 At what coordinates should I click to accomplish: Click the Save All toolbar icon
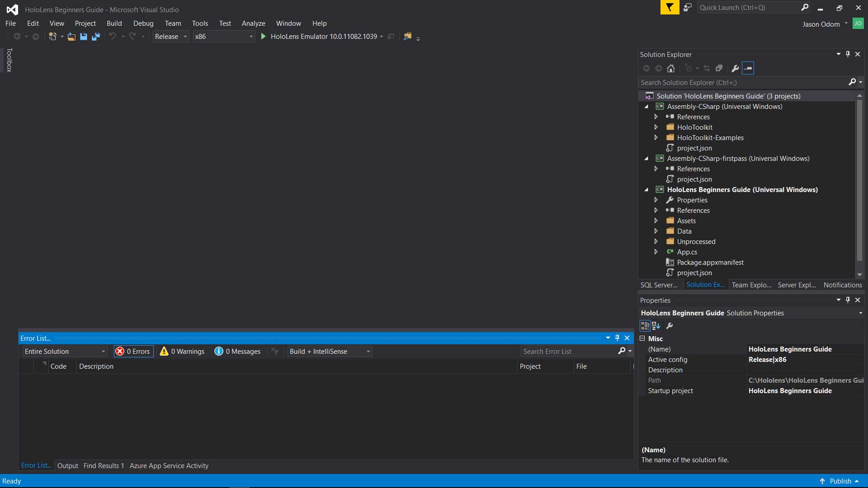(x=95, y=37)
